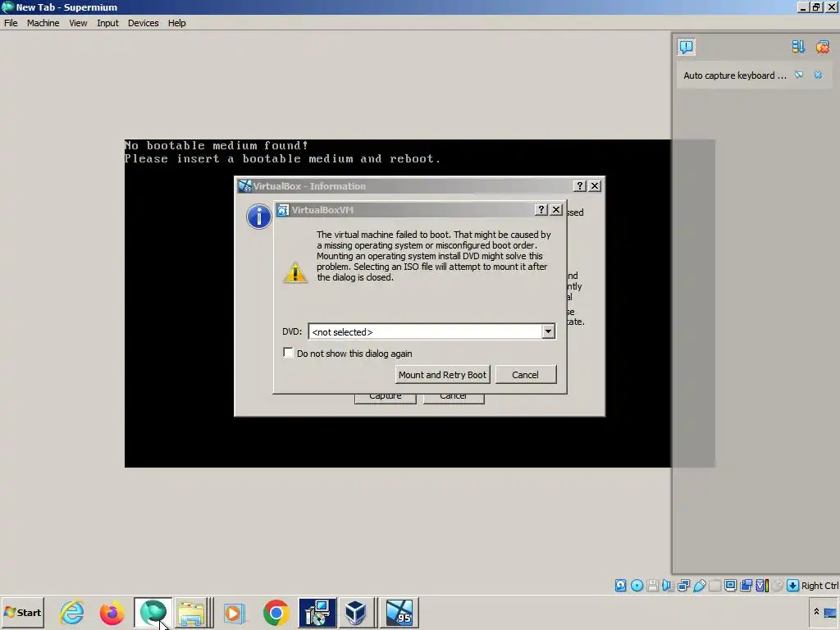Click the mouse integration status icon

click(x=778, y=586)
